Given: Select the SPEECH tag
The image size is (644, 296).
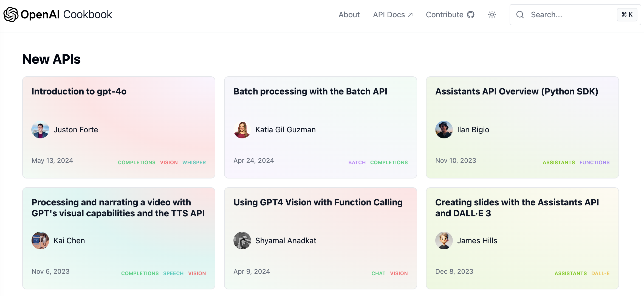Looking at the screenshot, I should 173,273.
